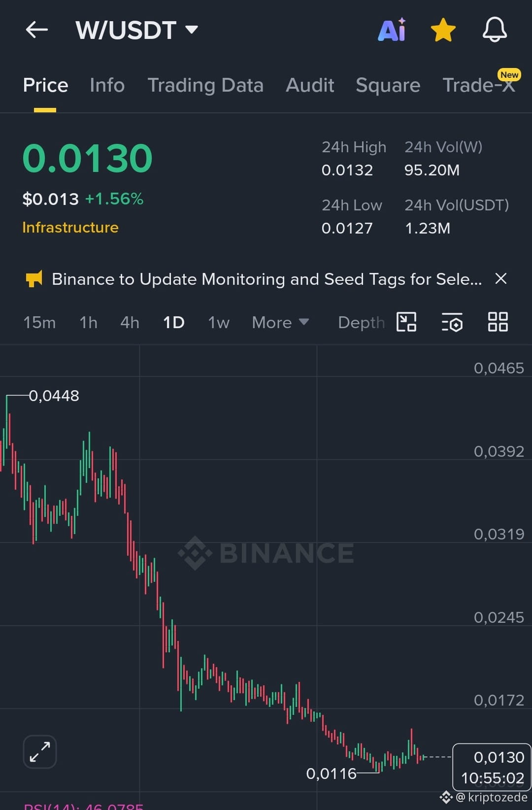Image resolution: width=532 pixels, height=810 pixels.
Task: Open the chart drawing tools icon
Action: click(x=406, y=322)
